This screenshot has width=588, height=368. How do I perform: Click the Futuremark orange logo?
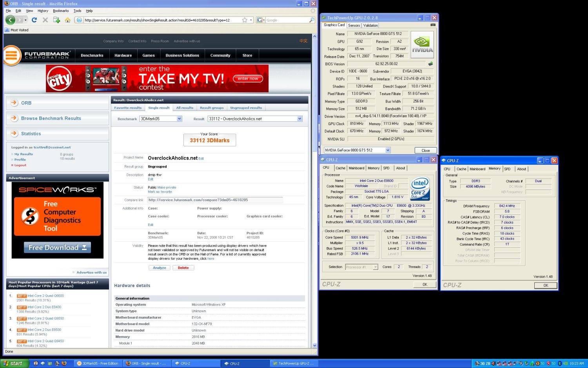12,55
